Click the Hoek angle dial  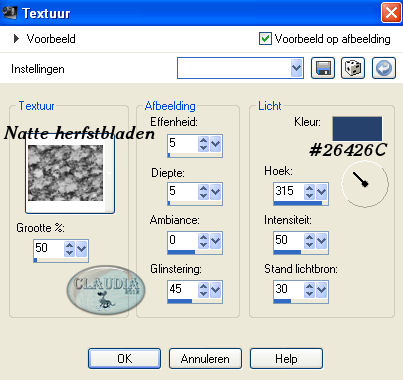pos(365,184)
